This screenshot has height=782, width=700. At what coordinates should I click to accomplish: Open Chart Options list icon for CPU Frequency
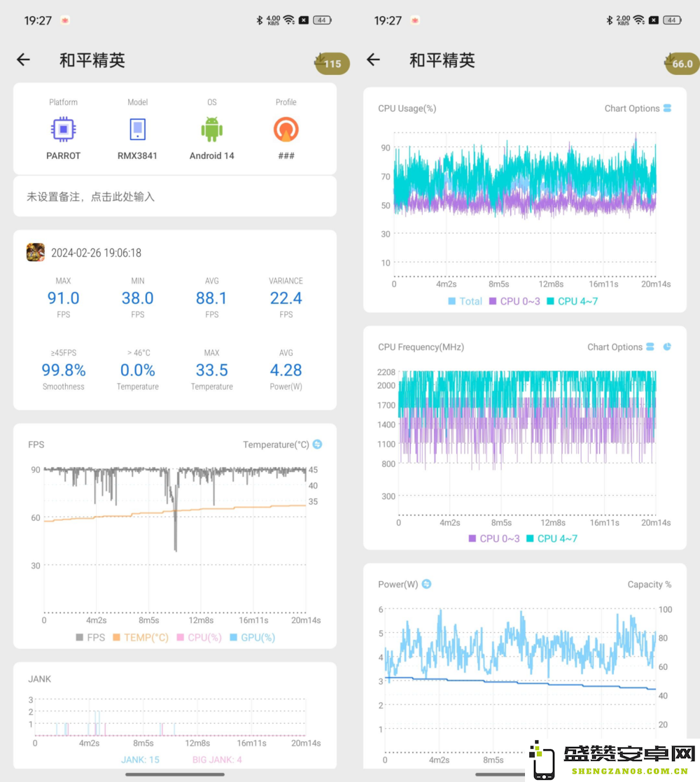pos(650,347)
